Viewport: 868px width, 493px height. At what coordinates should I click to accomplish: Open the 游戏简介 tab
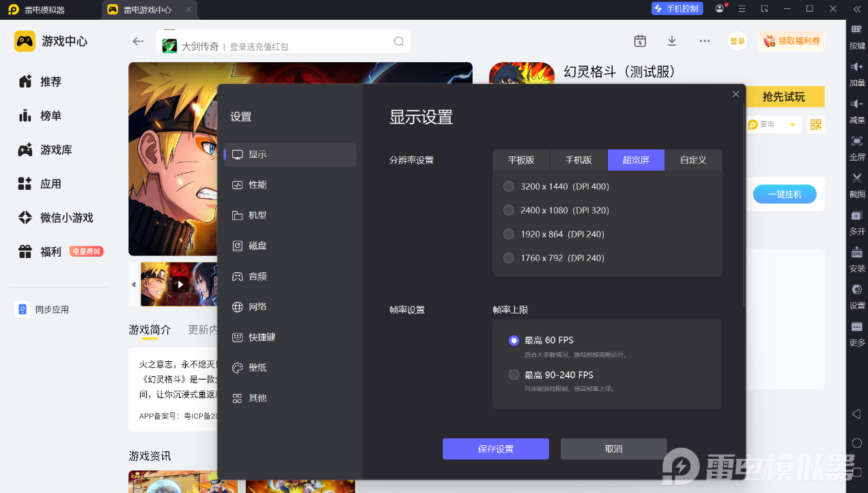click(x=150, y=330)
